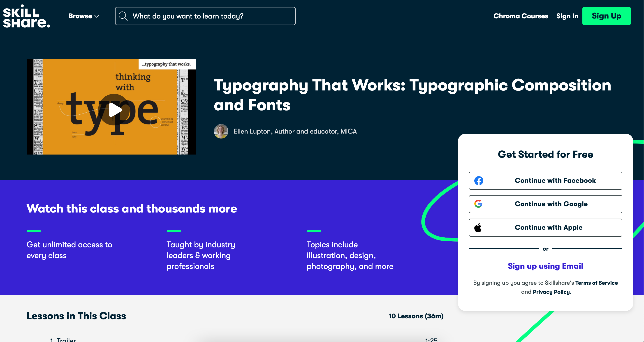Image resolution: width=644 pixels, height=342 pixels.
Task: Open the Privacy Policy link
Action: [552, 292]
